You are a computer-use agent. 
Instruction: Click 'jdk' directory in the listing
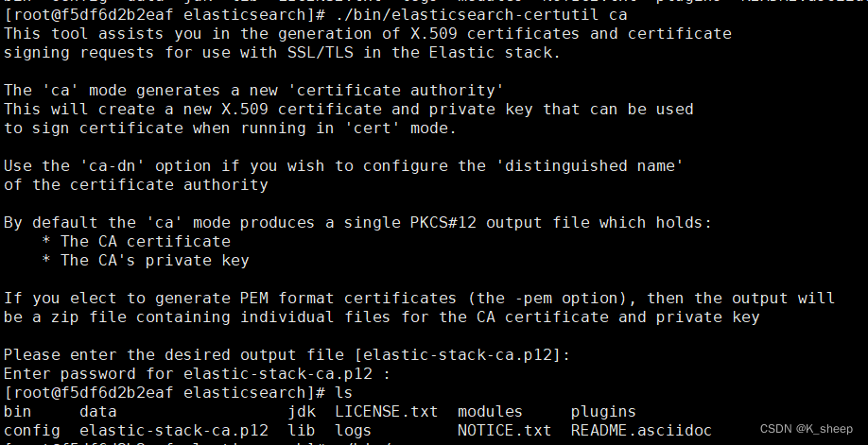click(x=302, y=412)
